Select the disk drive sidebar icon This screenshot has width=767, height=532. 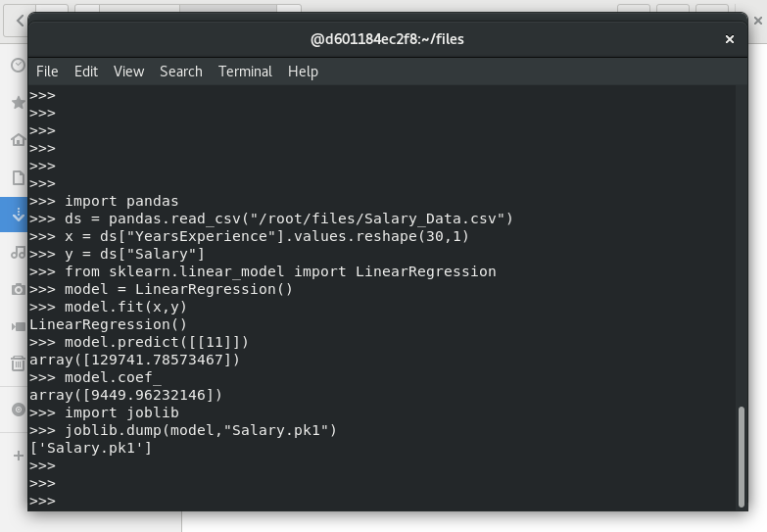coord(19,410)
